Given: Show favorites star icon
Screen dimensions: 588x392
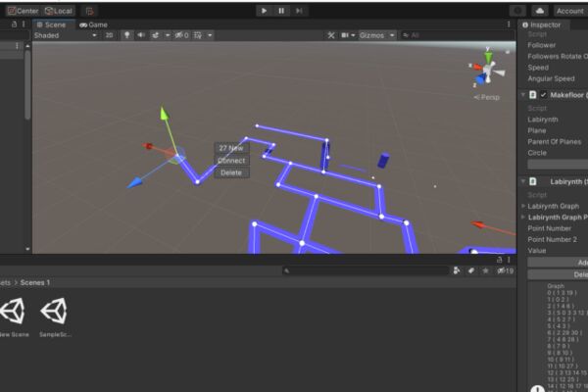Looking at the screenshot, I should [x=486, y=270].
